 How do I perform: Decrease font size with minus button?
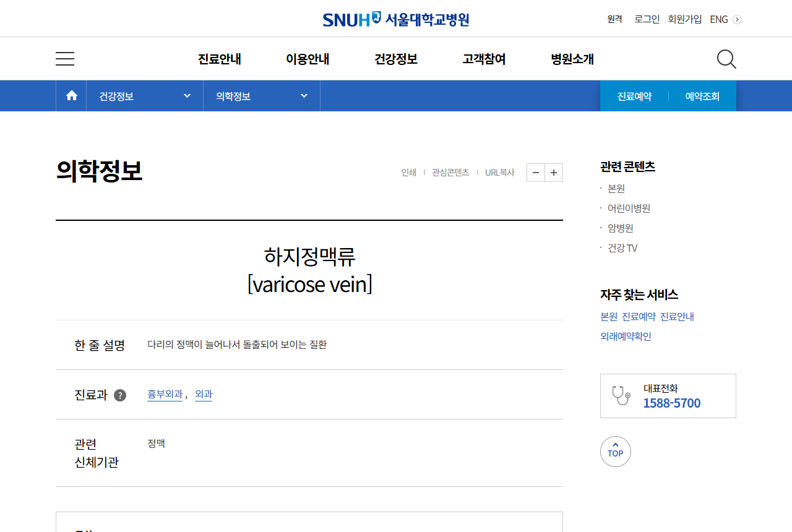pos(536,173)
